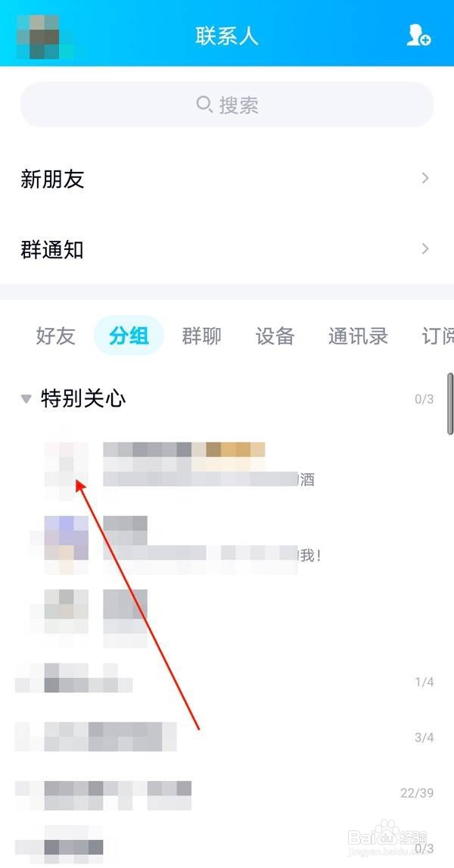Switch to 群聊 tab
Viewport: 454px width, 868px height.
[x=201, y=336]
